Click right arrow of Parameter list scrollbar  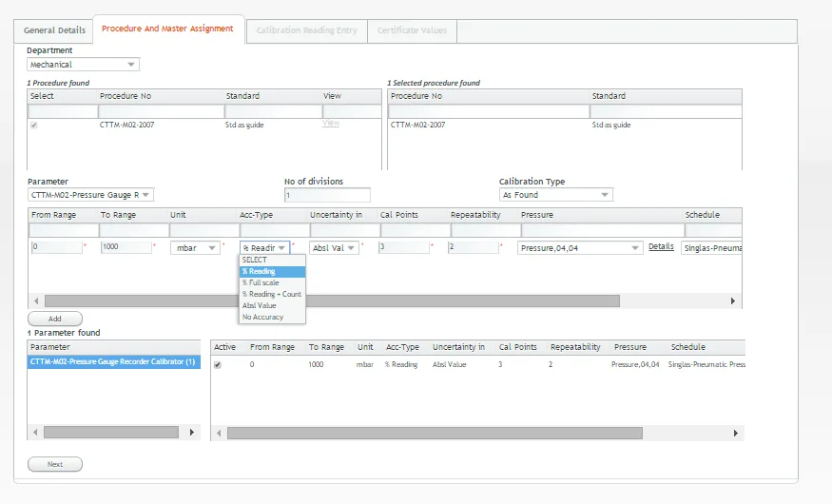coord(191,433)
